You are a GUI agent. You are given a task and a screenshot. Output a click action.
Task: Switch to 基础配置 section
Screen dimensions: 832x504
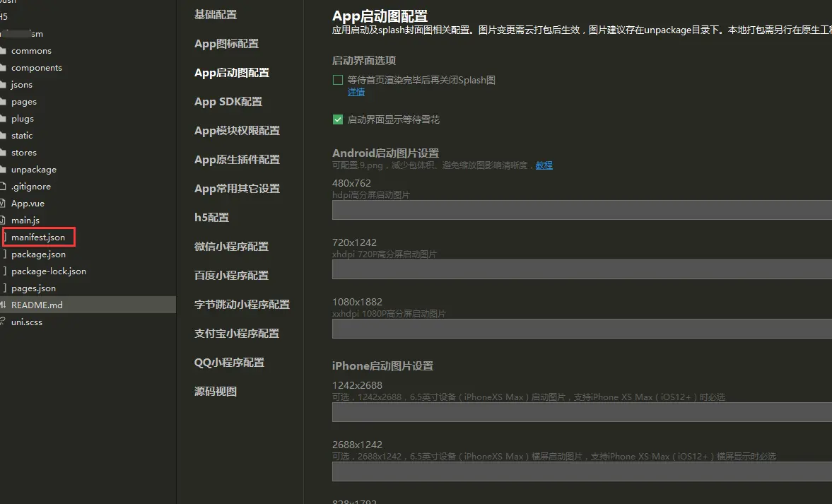216,15
